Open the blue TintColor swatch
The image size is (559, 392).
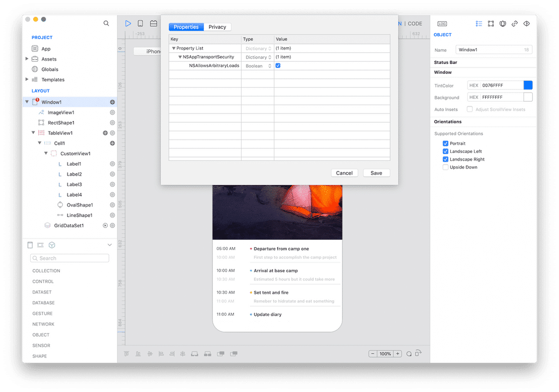click(528, 85)
